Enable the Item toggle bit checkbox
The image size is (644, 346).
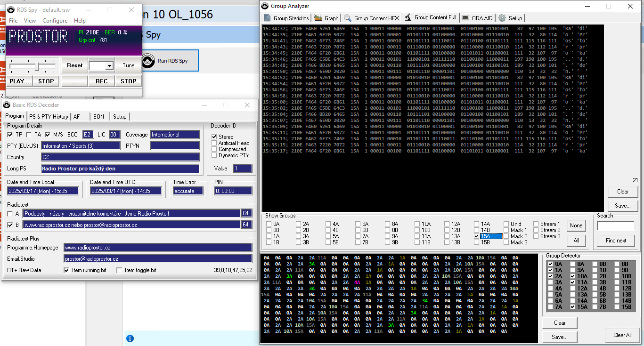point(119,270)
